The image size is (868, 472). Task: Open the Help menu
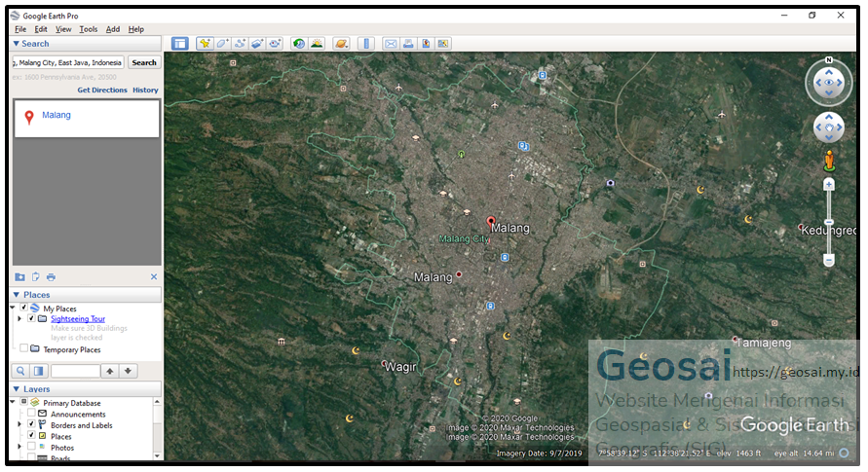(136, 29)
